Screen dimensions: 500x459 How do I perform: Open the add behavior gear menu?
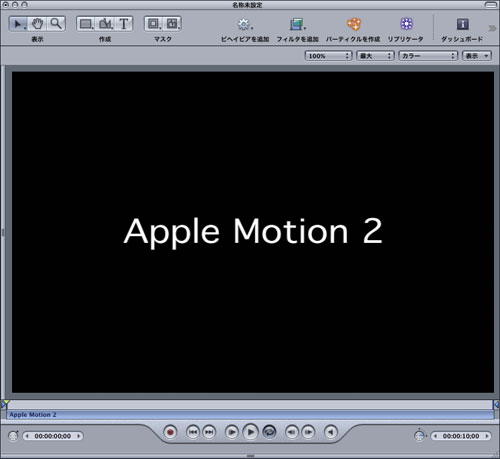click(244, 24)
